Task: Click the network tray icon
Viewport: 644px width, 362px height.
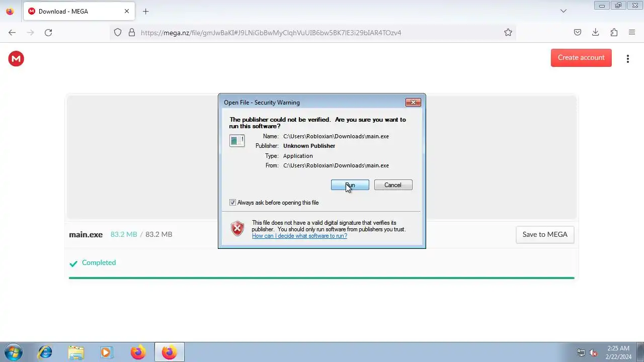Action: coord(581,352)
